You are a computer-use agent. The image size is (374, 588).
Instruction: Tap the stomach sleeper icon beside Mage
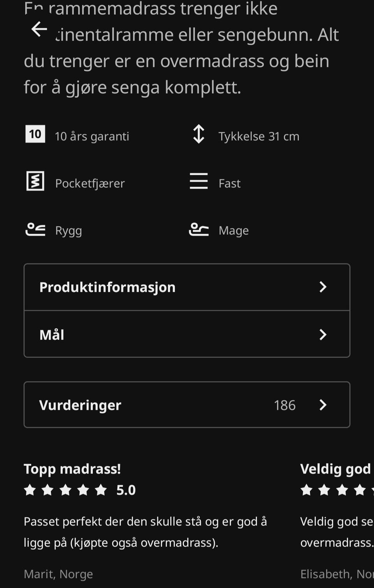coord(199,230)
